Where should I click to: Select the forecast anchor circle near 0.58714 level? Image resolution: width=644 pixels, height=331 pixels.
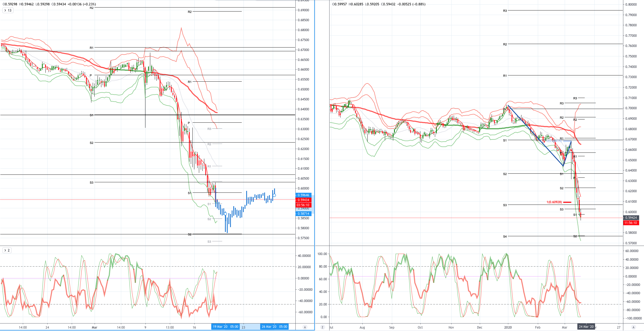coord(226,214)
